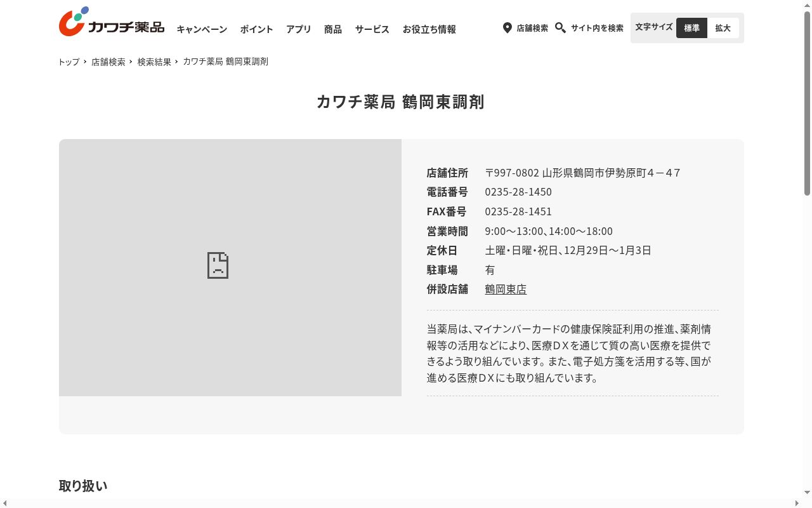Click the broken image placeholder icon
Screen dimensions: 812x508
click(x=218, y=265)
